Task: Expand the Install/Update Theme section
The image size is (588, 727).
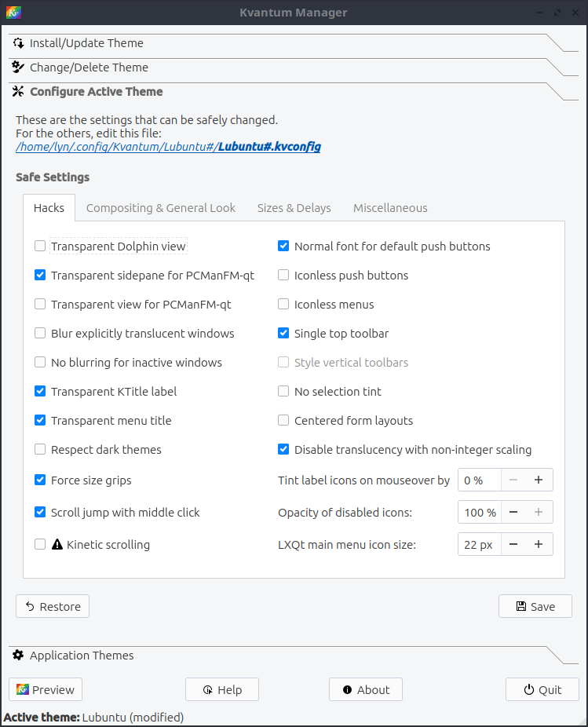Action: 86,43
